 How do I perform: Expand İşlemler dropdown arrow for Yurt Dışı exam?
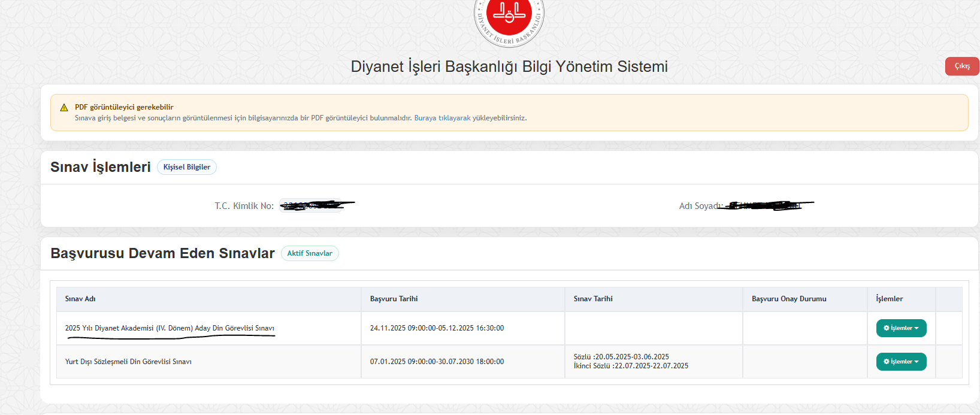click(917, 362)
